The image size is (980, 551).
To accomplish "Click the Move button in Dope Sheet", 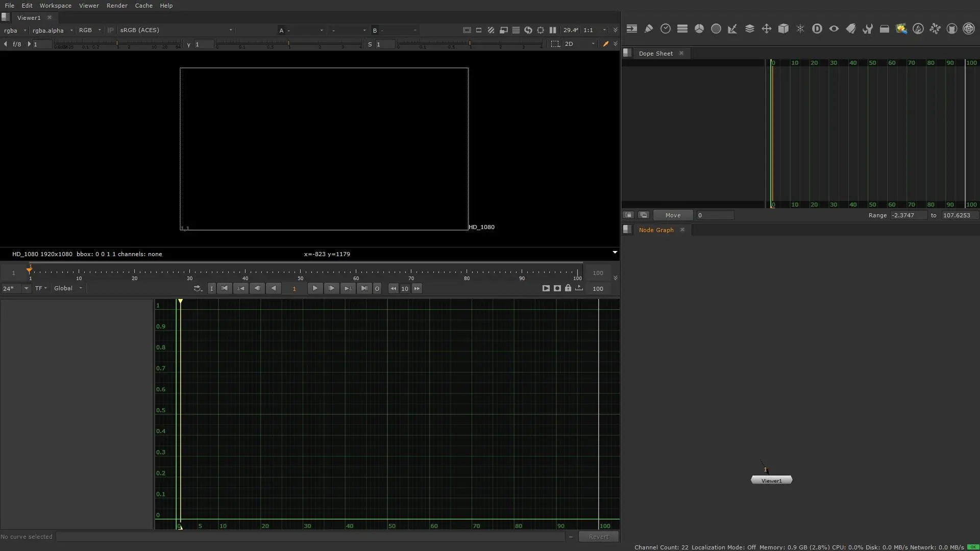I will [x=673, y=215].
